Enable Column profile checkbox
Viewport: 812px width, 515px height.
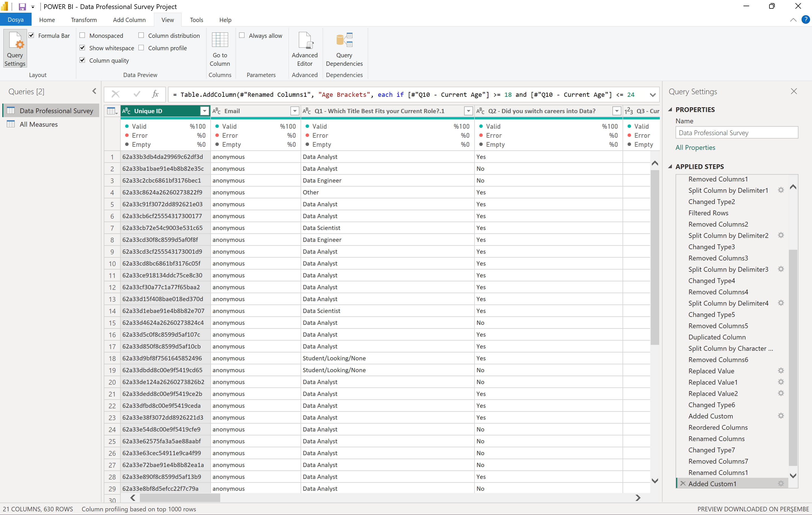tap(141, 48)
